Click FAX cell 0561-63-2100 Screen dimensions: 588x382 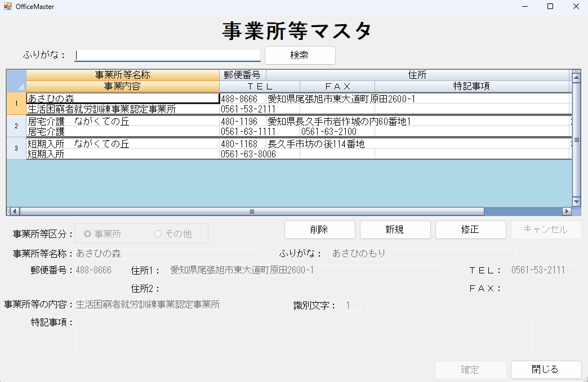click(x=337, y=132)
